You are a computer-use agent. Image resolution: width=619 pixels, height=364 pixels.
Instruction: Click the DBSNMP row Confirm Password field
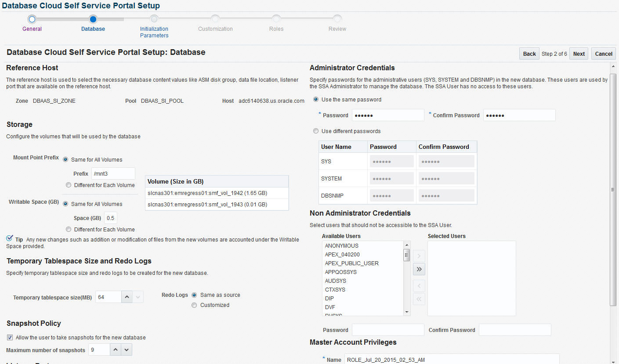tap(446, 195)
